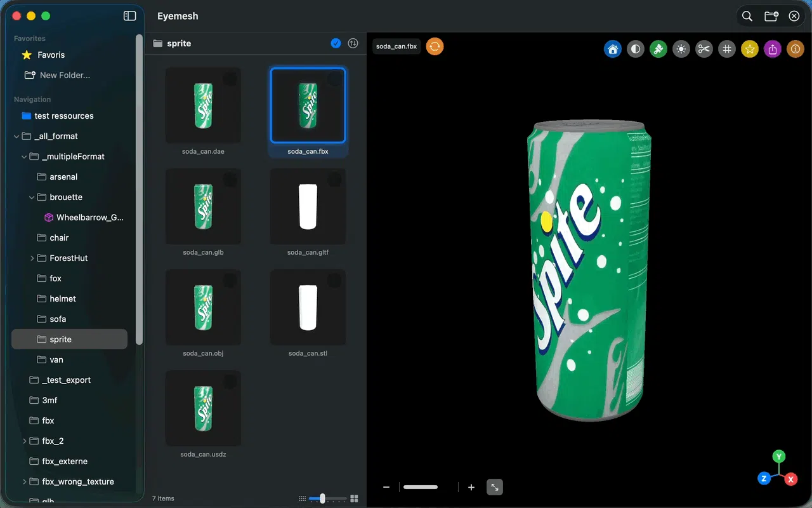Click the orange refresh icon beside soda_can.fbx
The height and width of the screenshot is (508, 812).
435,46
